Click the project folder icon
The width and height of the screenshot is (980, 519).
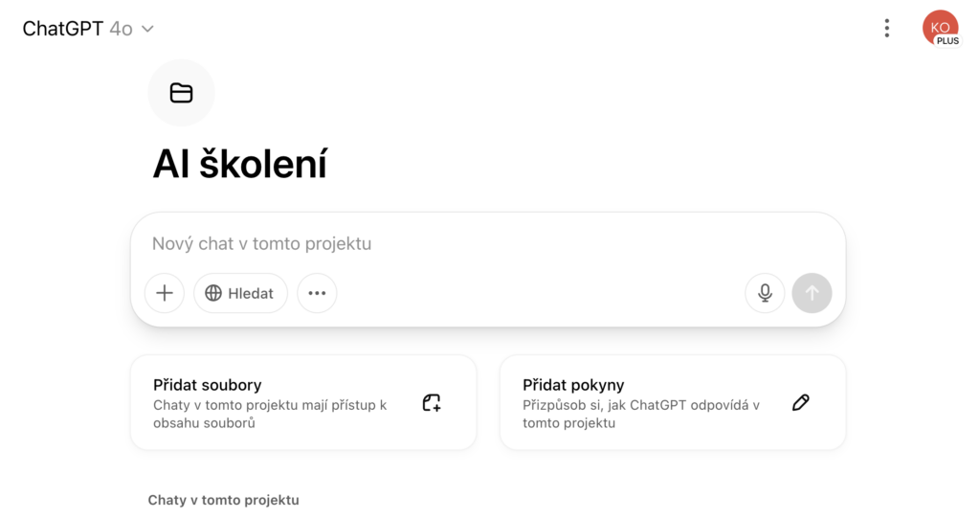click(x=181, y=93)
